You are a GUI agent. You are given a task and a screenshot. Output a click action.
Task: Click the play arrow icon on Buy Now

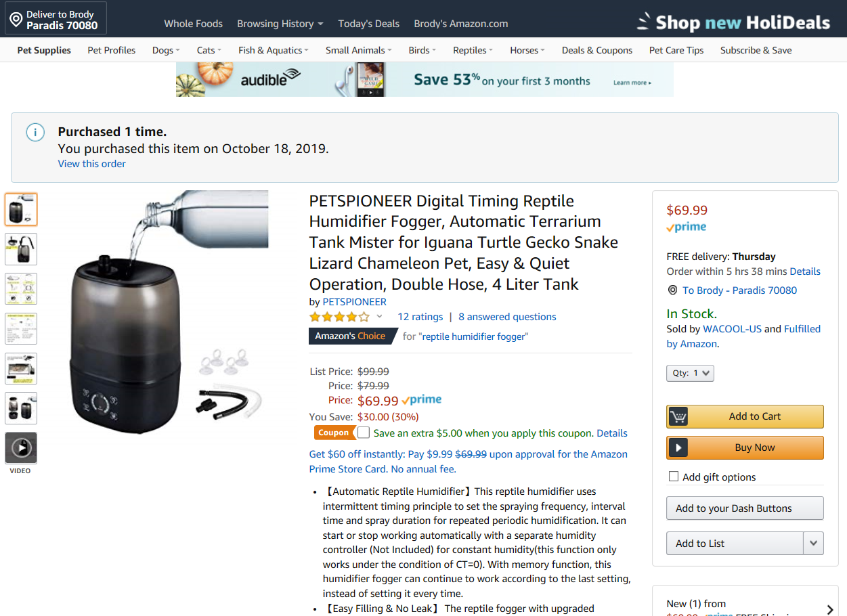(678, 447)
